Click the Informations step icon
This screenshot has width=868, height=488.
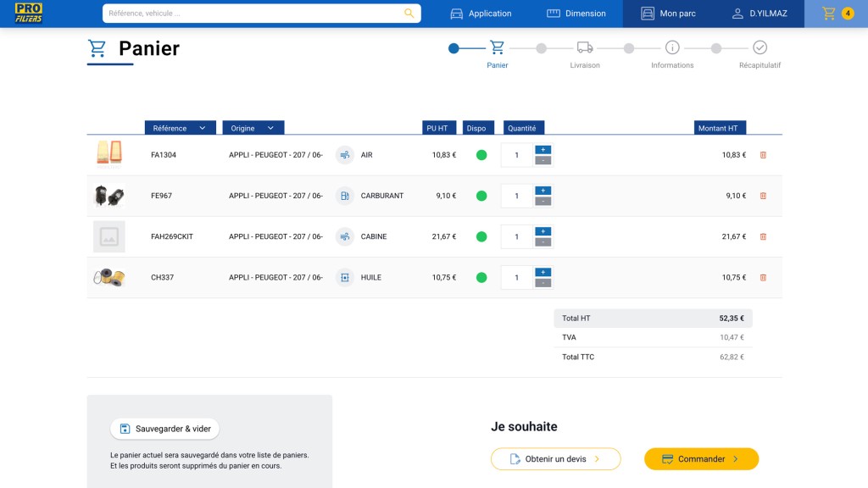click(x=672, y=47)
